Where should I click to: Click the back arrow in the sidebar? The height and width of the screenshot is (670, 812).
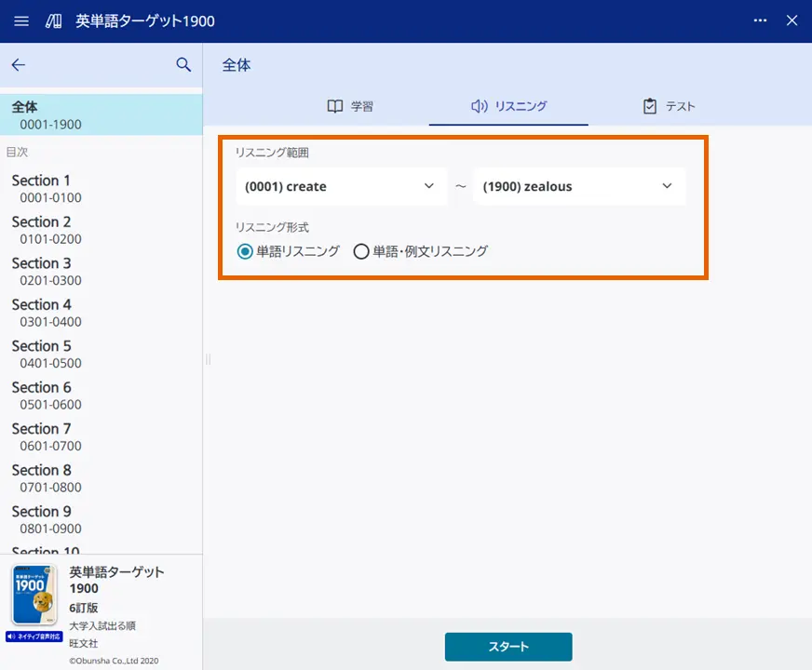tap(19, 64)
